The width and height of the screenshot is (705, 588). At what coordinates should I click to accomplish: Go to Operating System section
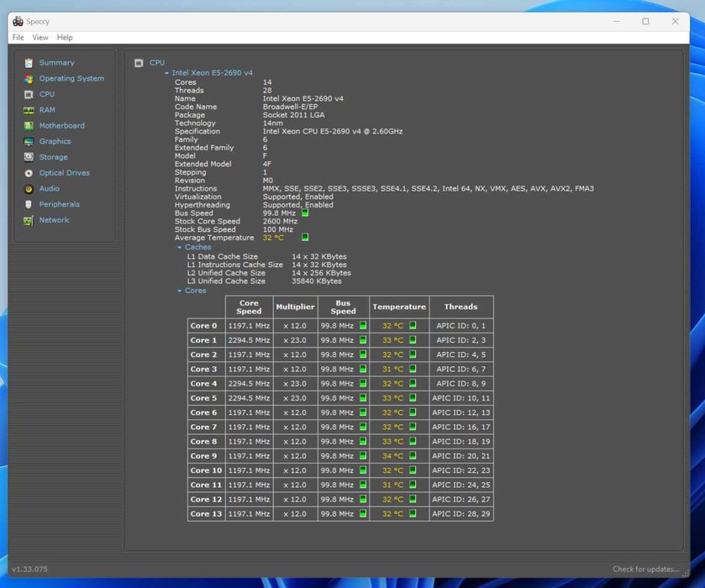point(71,79)
